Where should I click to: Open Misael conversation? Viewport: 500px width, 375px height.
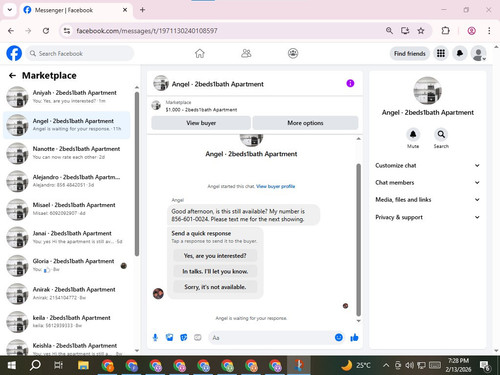coord(67,209)
